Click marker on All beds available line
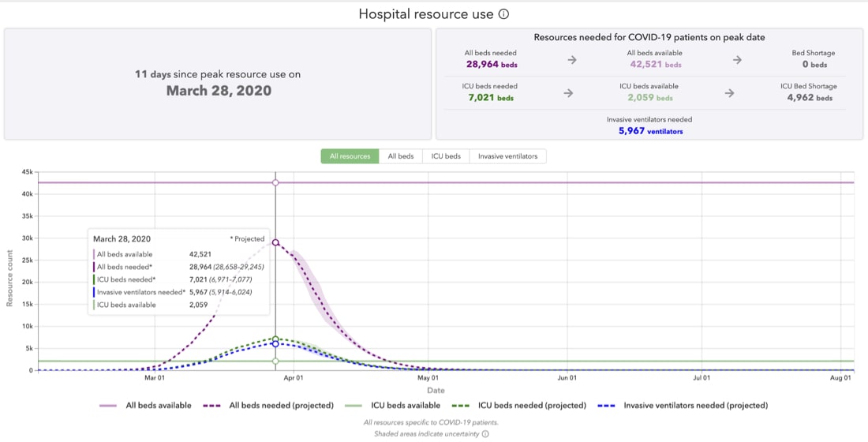The image size is (868, 442). coord(275,182)
